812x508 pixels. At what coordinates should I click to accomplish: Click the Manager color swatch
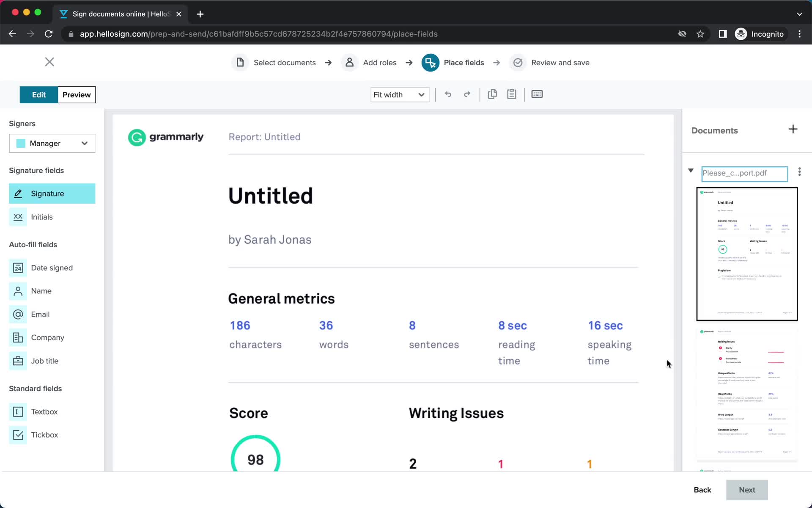pyautogui.click(x=21, y=144)
